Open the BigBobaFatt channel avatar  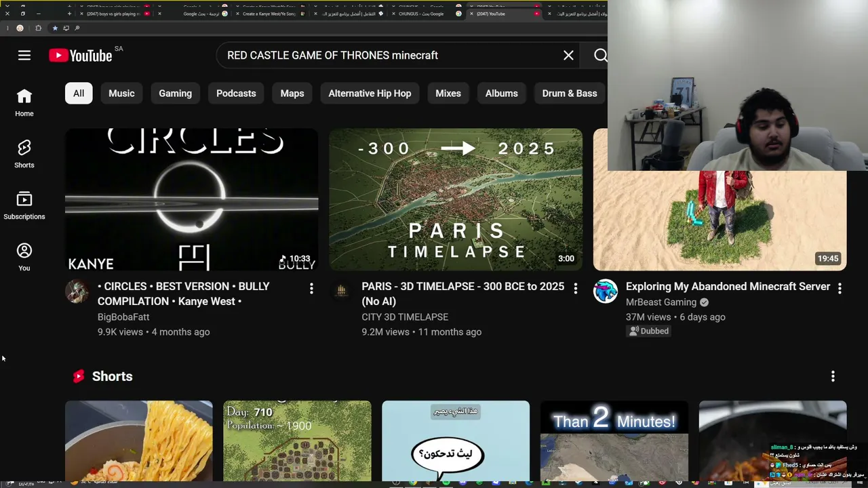tap(77, 291)
